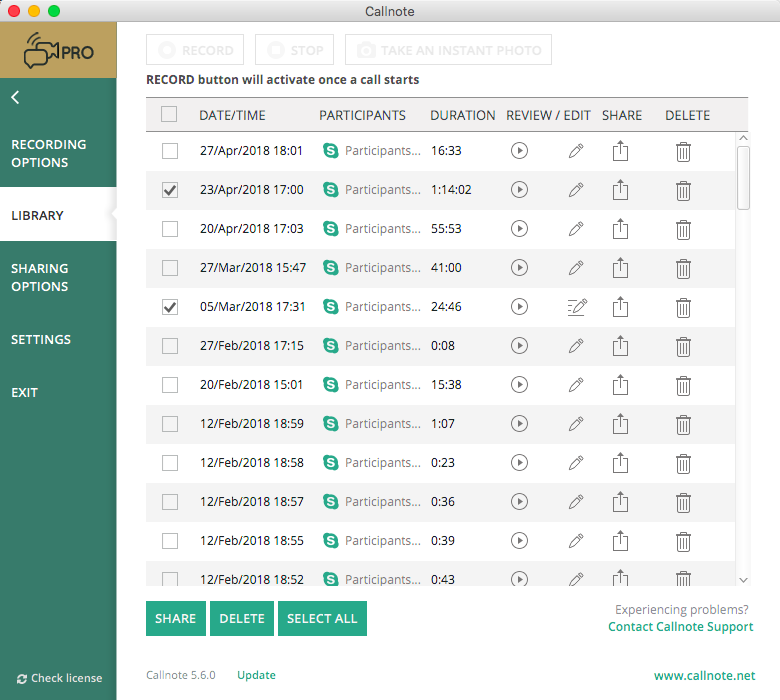Click Participants... on 20/Feb/2018 15:01 row
The height and width of the screenshot is (700, 780).
[x=383, y=385]
